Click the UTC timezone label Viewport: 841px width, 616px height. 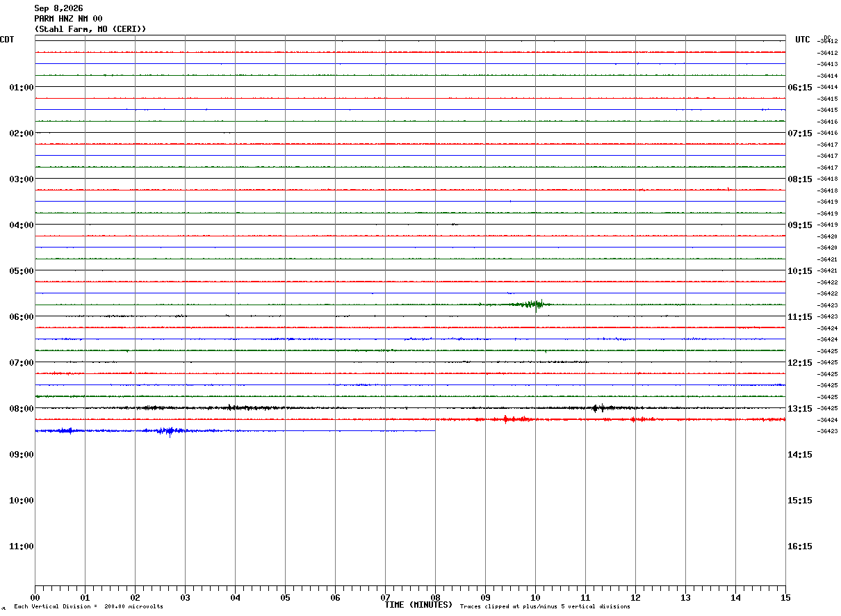(803, 40)
